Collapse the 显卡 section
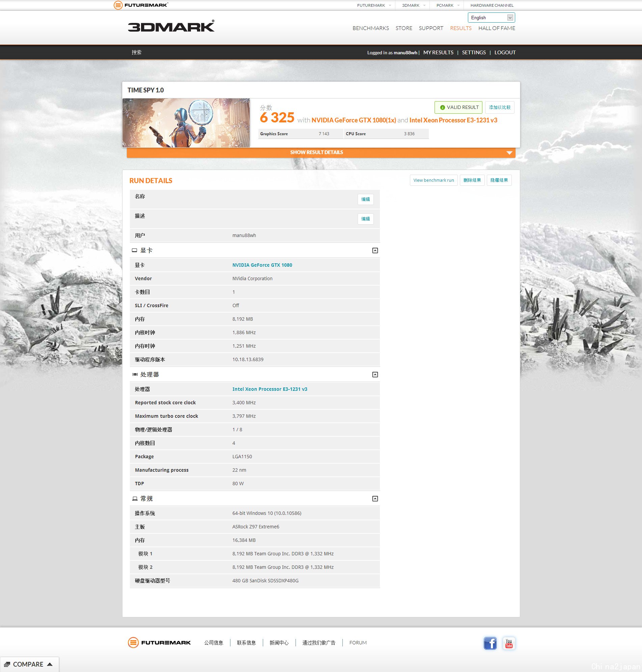Image resolution: width=642 pixels, height=672 pixels. coord(375,251)
